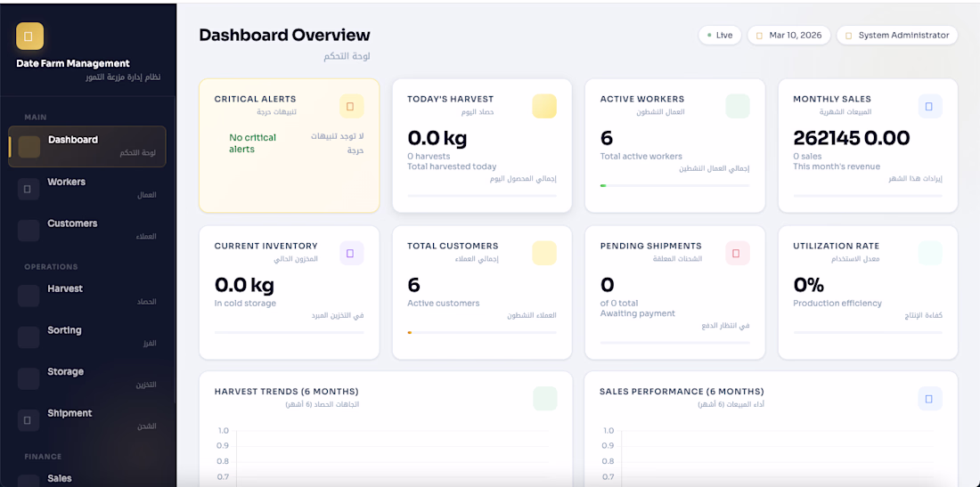Screen dimensions: 980x487
Task: Click the Dashboard Overview heading
Action: pos(284,35)
